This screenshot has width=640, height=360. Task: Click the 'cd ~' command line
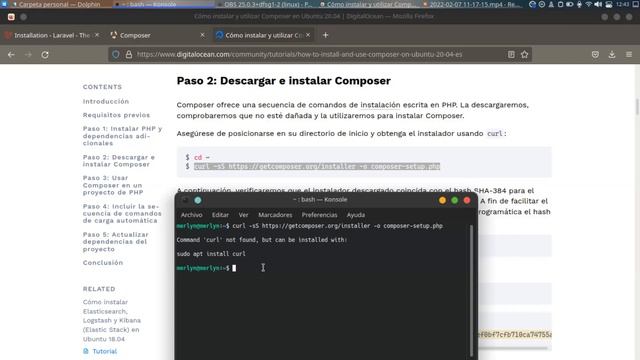[x=202, y=157]
